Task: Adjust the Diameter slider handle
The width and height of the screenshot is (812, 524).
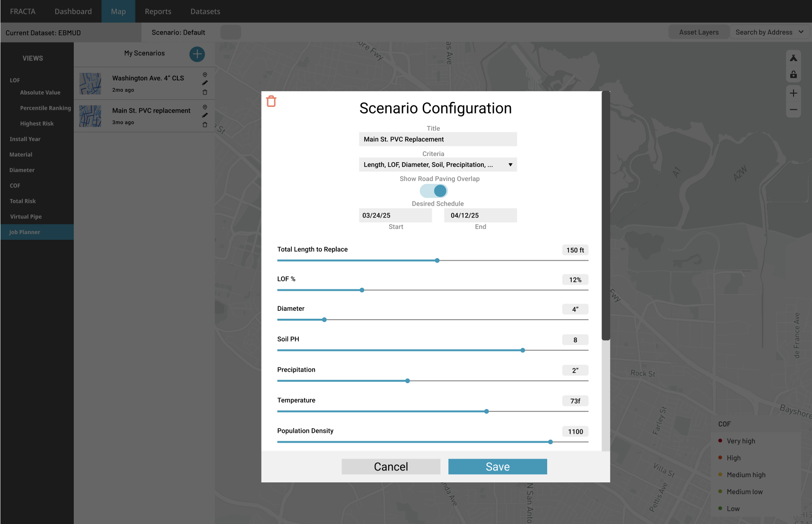Action: pyautogui.click(x=324, y=320)
